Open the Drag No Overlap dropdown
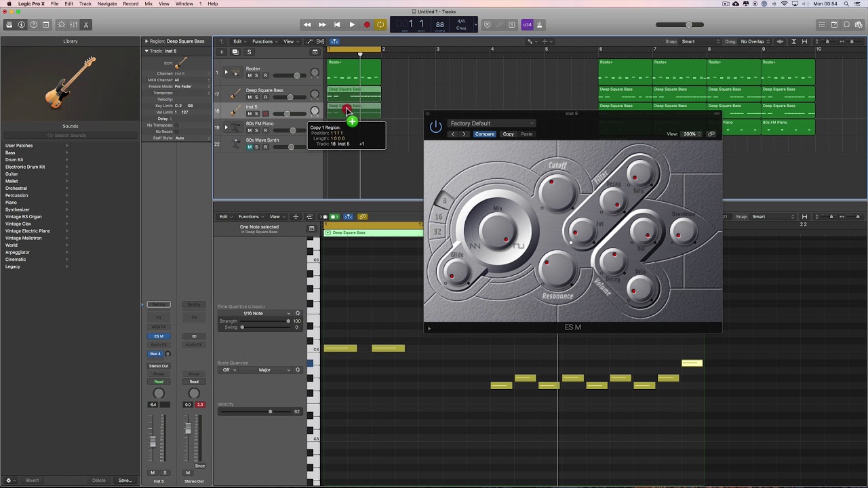868x488 pixels. click(x=755, y=41)
